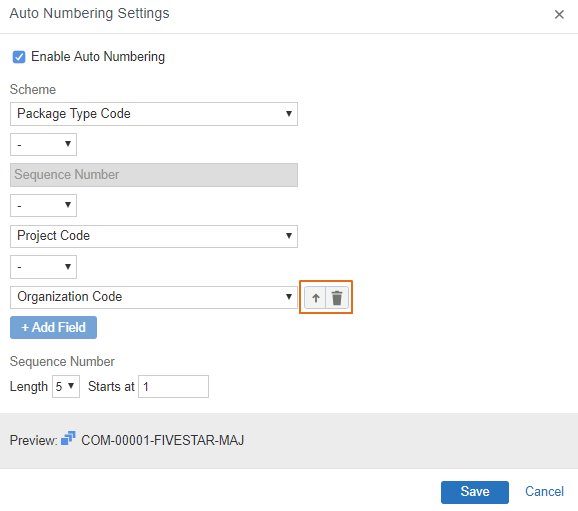Click the preview text COM-00001-FIVESTAR-MAJ
Viewport: 578px width, 511px height.
point(163,440)
